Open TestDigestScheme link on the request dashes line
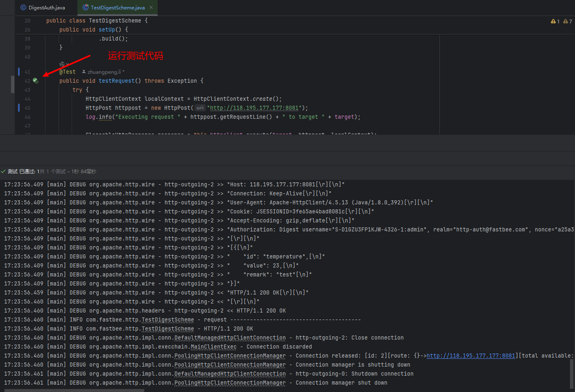 (168, 319)
